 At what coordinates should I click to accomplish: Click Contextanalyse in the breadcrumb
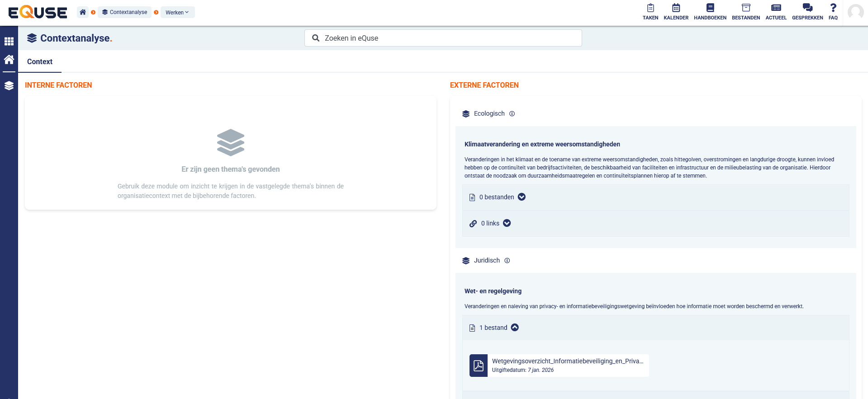(125, 12)
